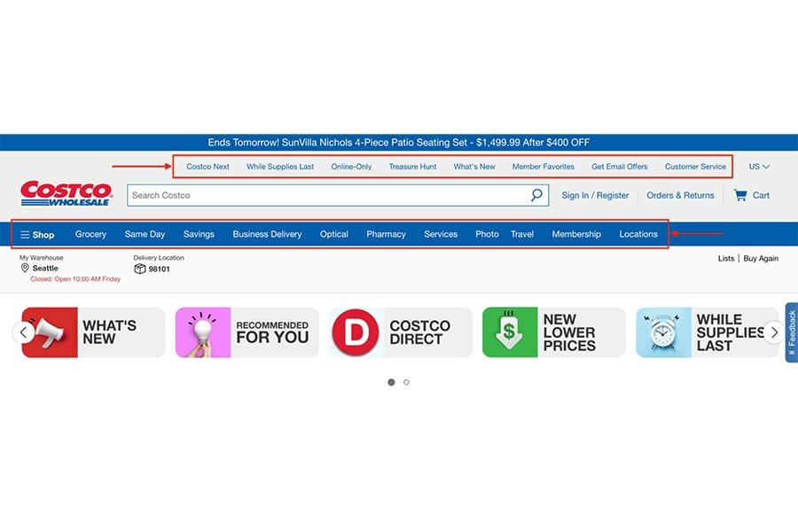Open the What's New megaphone card
This screenshot has width=798, height=532.
click(x=93, y=332)
